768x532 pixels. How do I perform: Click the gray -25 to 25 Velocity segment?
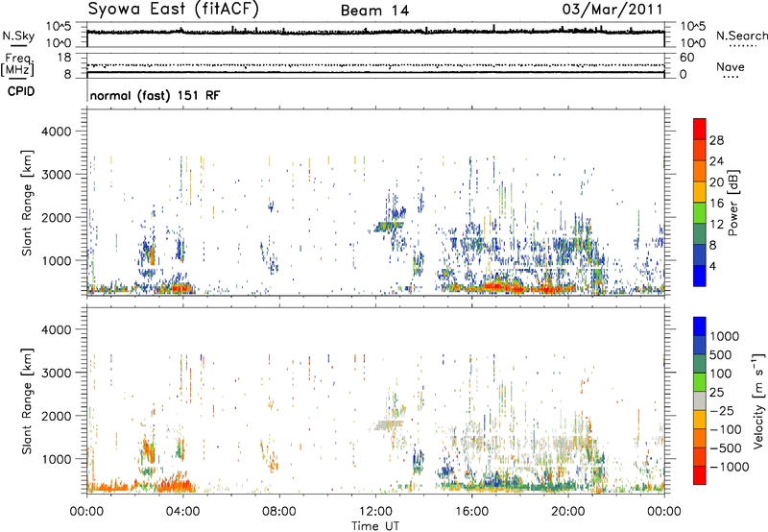click(700, 400)
